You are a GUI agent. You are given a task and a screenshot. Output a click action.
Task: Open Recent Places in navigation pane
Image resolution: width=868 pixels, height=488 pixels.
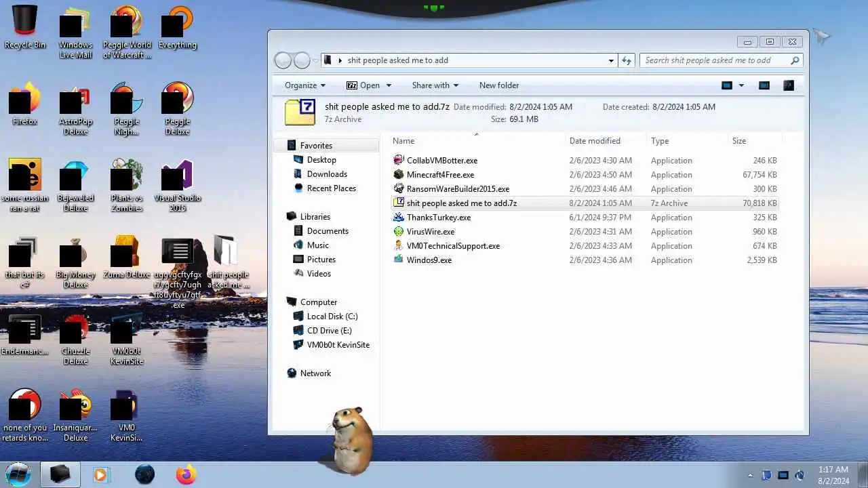[x=331, y=188]
